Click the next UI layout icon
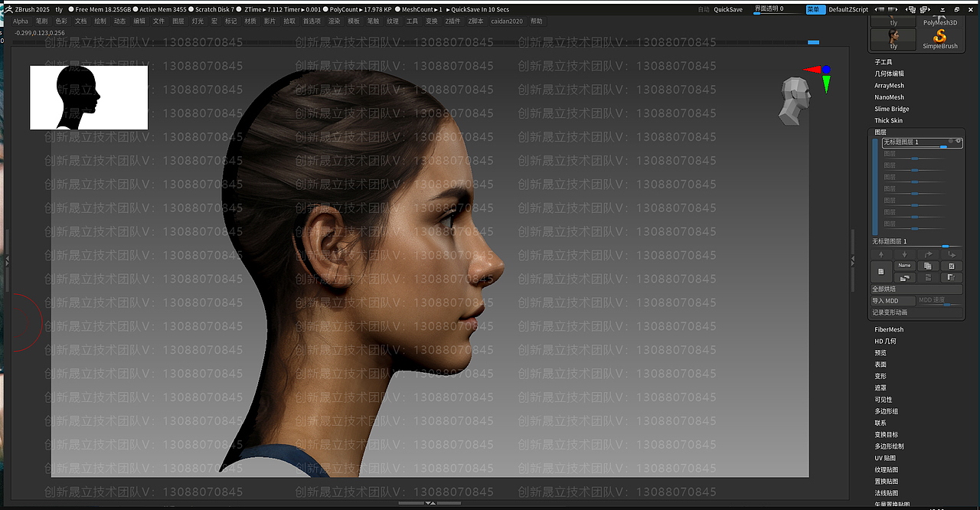Screen dimensions: 980x510 click(893, 9)
